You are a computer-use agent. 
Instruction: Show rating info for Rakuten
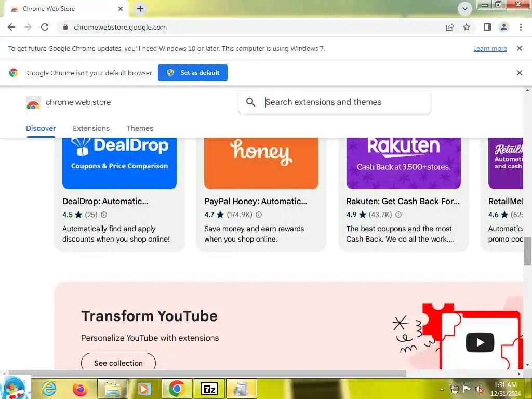coord(398,215)
